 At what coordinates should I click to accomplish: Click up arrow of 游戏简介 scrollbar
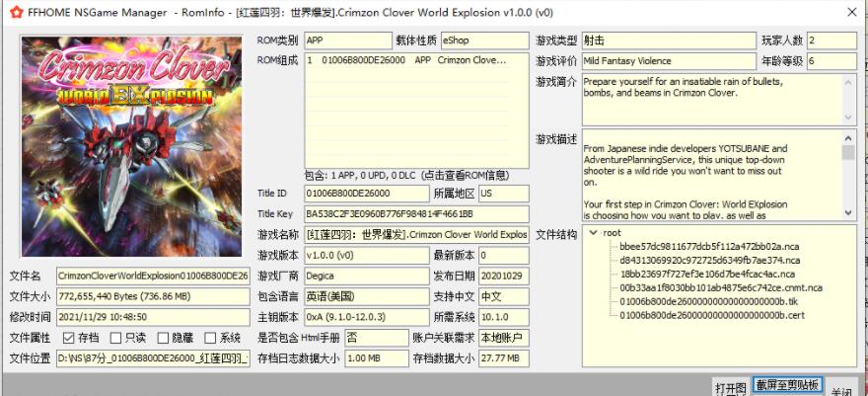click(x=848, y=81)
